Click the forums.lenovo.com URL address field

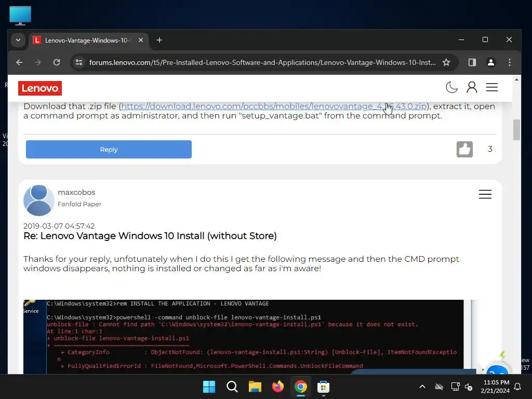click(262, 62)
